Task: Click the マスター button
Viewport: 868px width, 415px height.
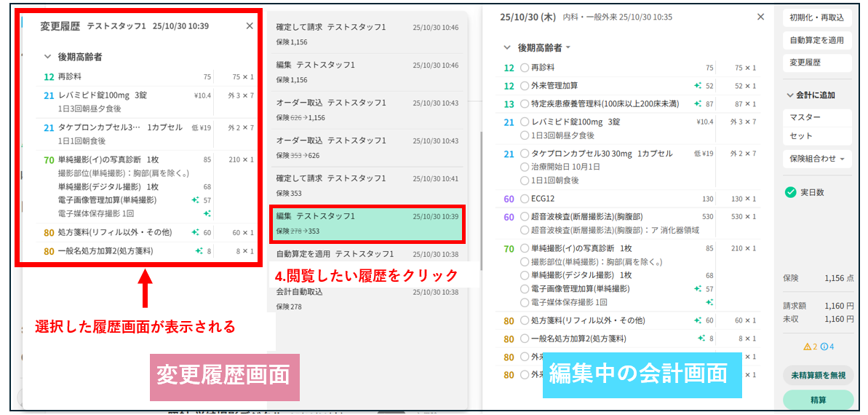Action: (817, 118)
